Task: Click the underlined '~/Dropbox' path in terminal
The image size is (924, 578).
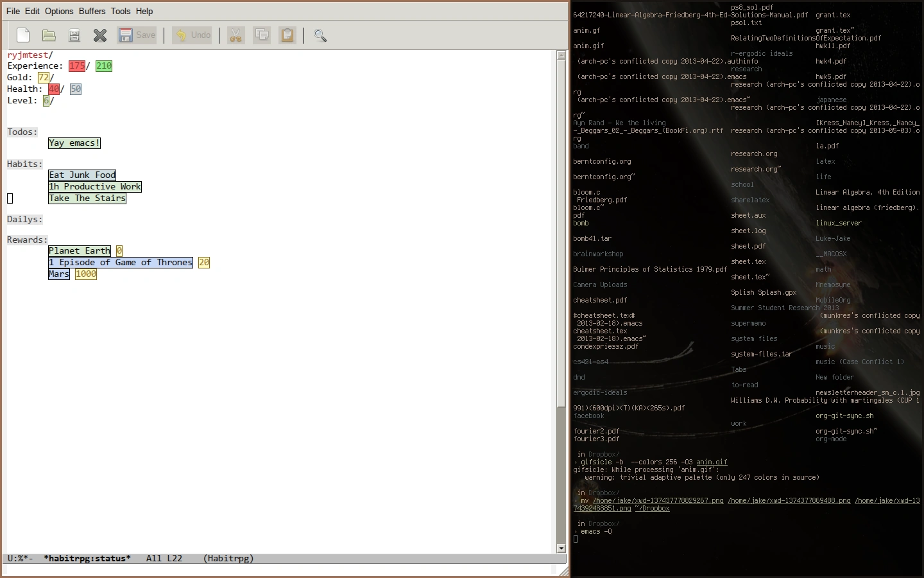Action: [x=653, y=509]
